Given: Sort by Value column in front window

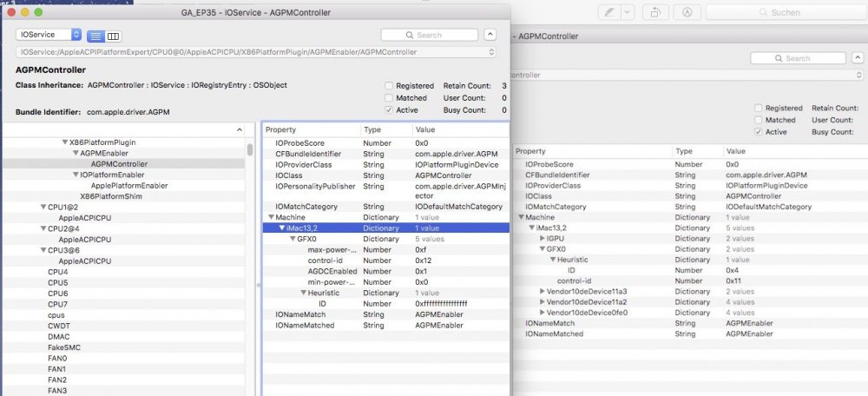Looking at the screenshot, I should (x=460, y=129).
